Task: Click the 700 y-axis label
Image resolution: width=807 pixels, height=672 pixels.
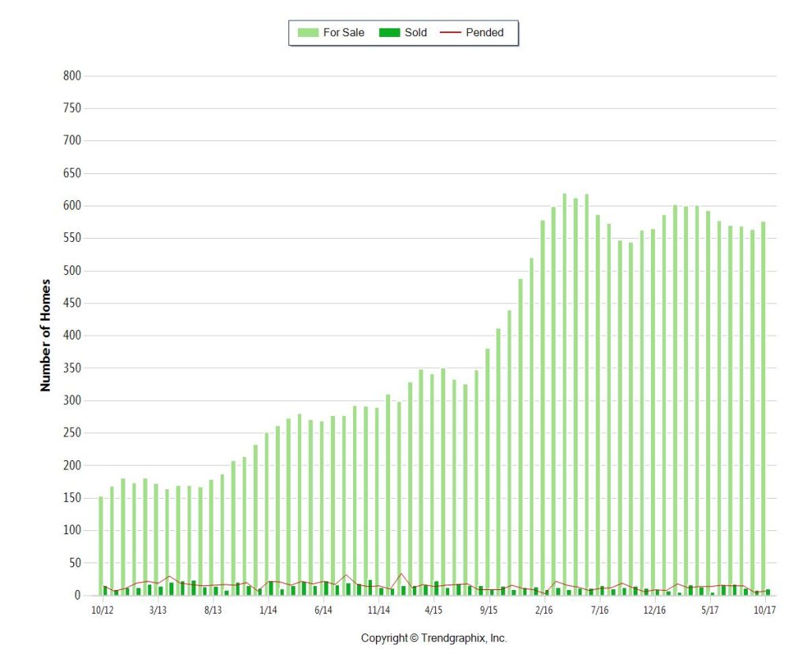Action: 72,140
